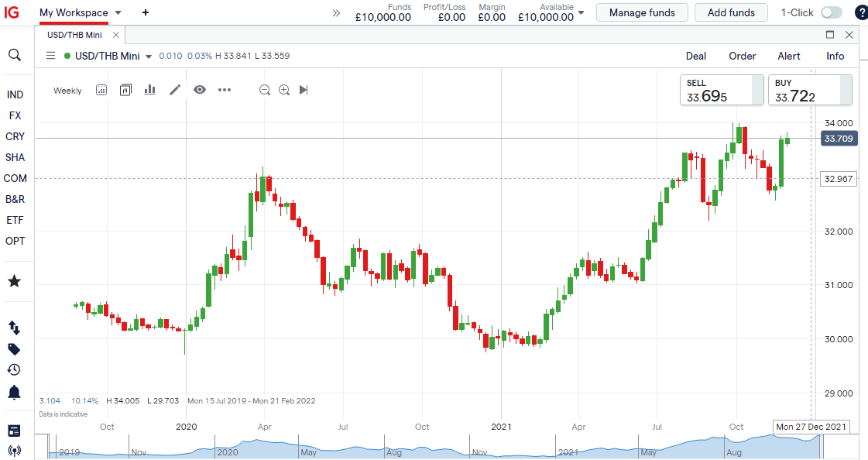The image size is (868, 460).
Task: Open the watchlists star icon
Action: pyautogui.click(x=14, y=281)
